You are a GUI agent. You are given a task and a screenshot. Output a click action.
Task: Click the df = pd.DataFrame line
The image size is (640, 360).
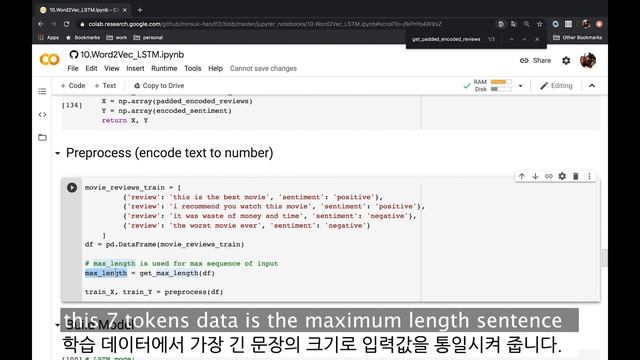point(164,244)
